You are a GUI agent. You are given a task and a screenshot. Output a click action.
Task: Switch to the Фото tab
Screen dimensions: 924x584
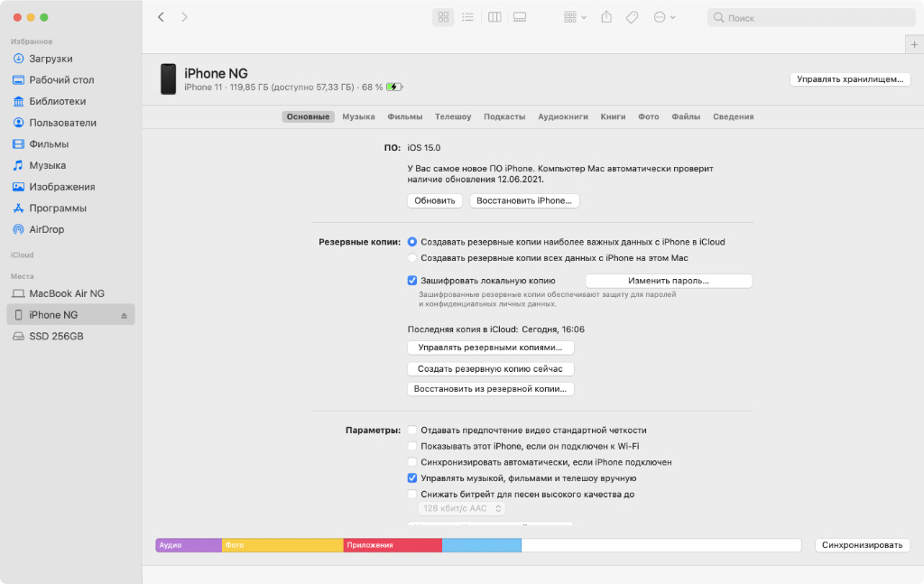pyautogui.click(x=648, y=116)
